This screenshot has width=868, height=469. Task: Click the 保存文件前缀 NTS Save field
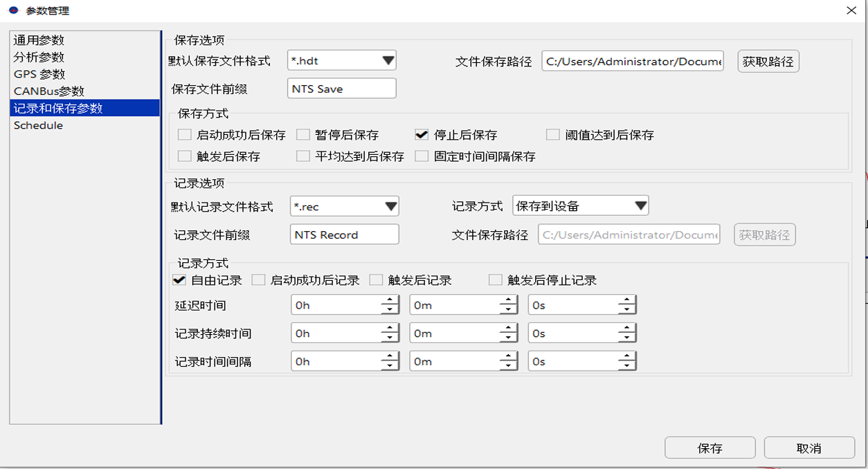pos(341,89)
